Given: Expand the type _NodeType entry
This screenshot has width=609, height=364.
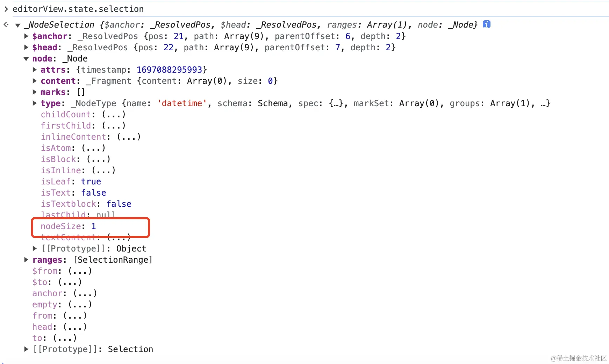Looking at the screenshot, I should pos(35,103).
